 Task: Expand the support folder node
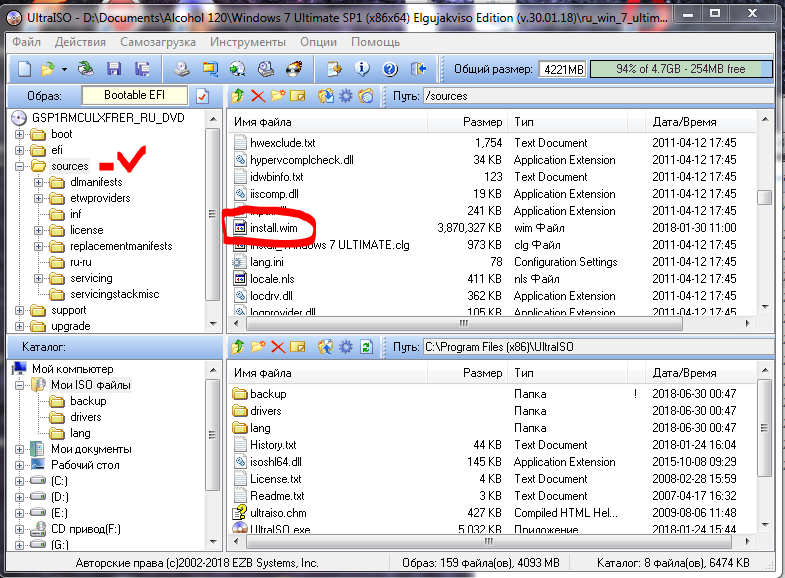[19, 310]
